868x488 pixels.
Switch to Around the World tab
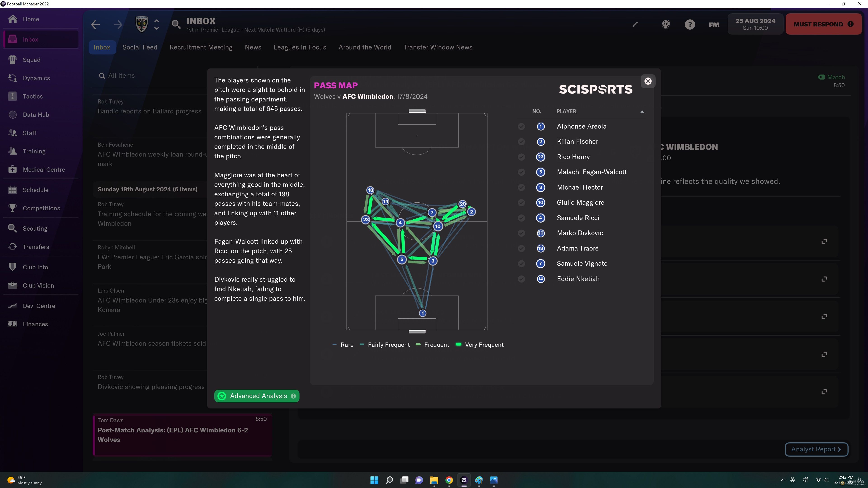365,47
